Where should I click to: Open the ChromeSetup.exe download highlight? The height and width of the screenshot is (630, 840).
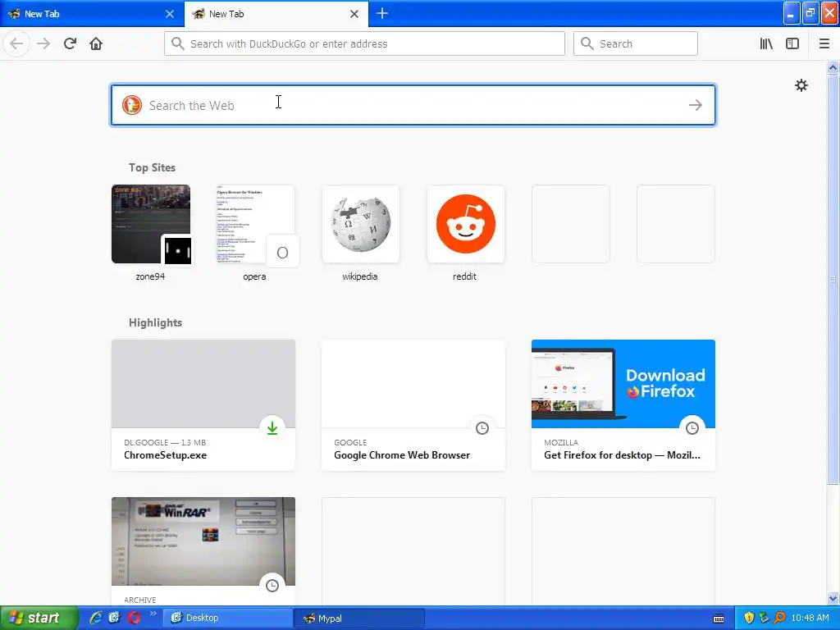click(x=203, y=405)
